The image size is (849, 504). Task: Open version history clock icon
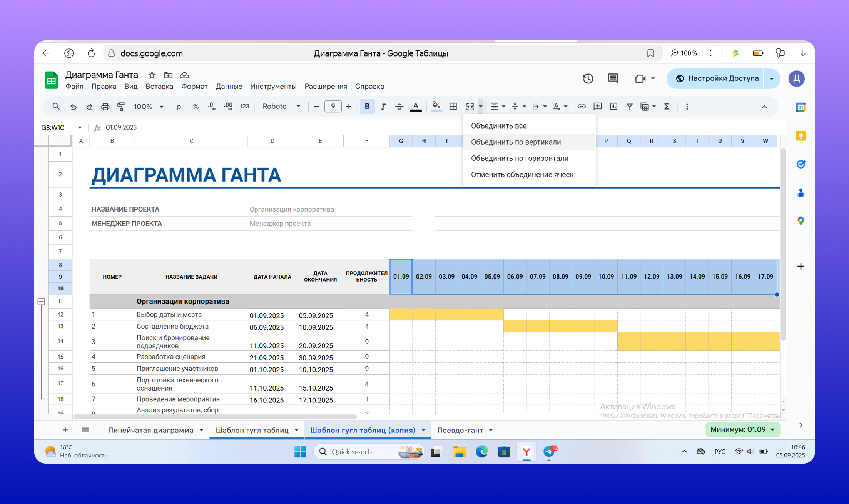coord(588,78)
